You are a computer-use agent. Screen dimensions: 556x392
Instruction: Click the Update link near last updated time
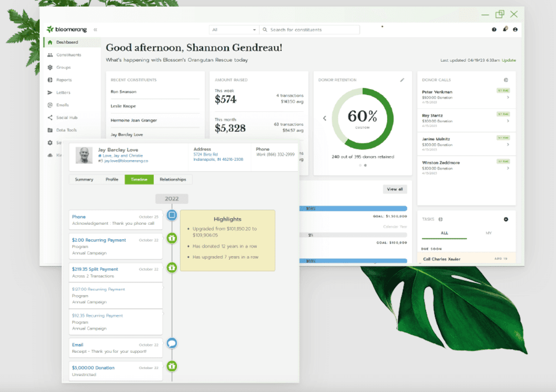pos(509,60)
